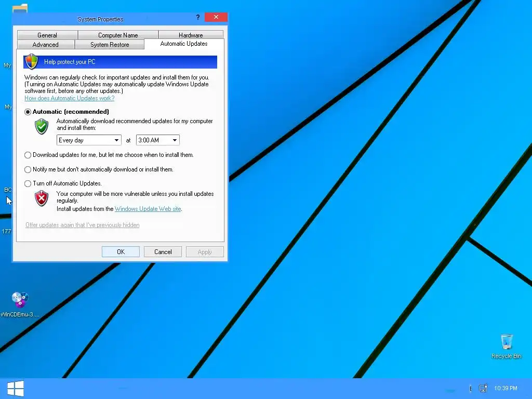The width and height of the screenshot is (532, 399).
Task: Select the Automatic Updates tab
Action: point(184,44)
